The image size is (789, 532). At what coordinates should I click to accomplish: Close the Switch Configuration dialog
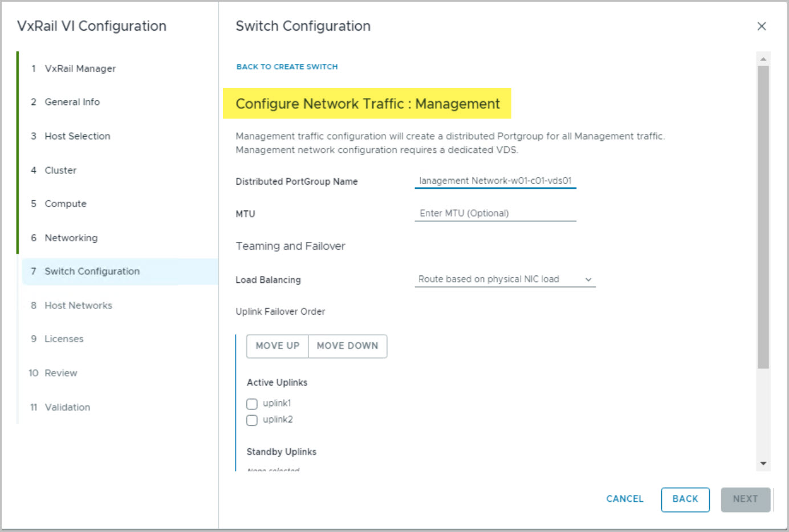pos(761,26)
